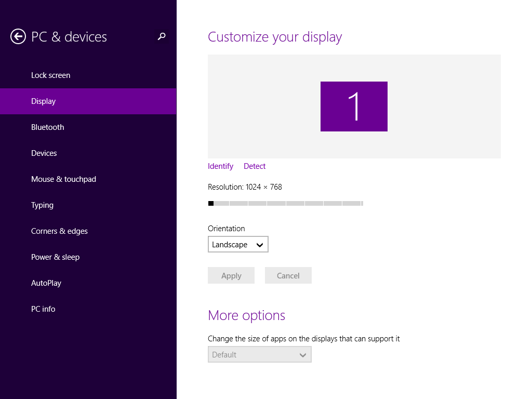Click the resolution slider thumb

pos(211,203)
